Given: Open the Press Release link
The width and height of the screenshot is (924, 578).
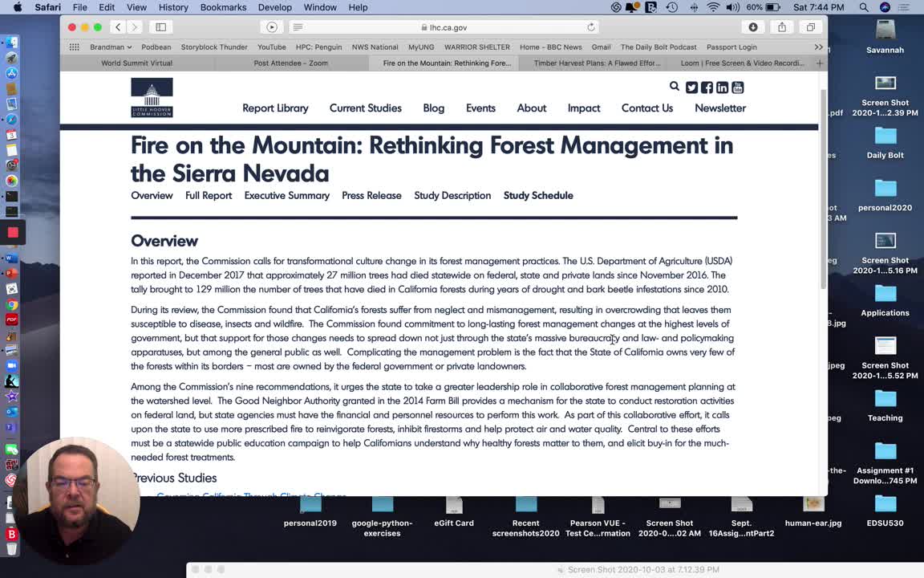Looking at the screenshot, I should (x=372, y=196).
